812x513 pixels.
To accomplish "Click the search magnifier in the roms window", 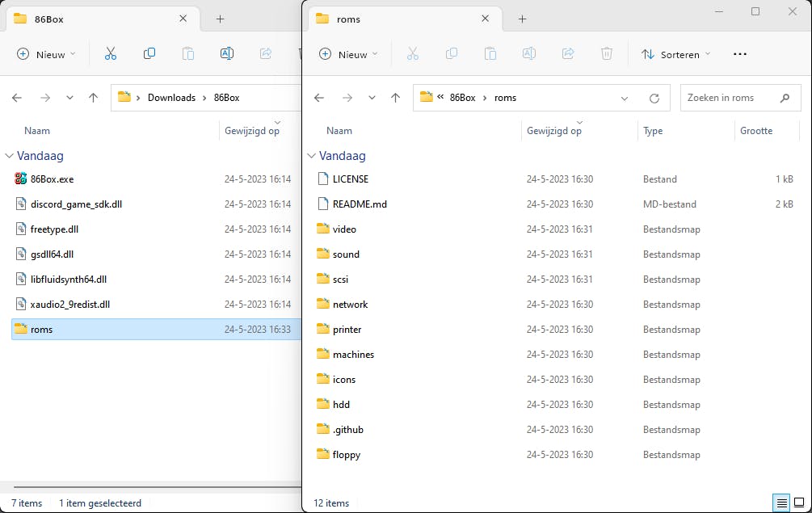I will click(785, 98).
